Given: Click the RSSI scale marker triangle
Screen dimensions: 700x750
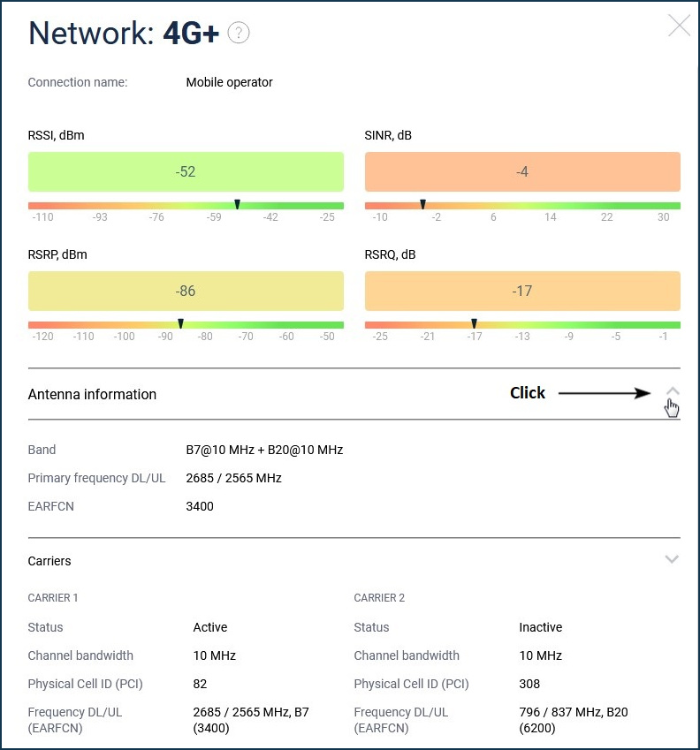Looking at the screenshot, I should 237,205.
